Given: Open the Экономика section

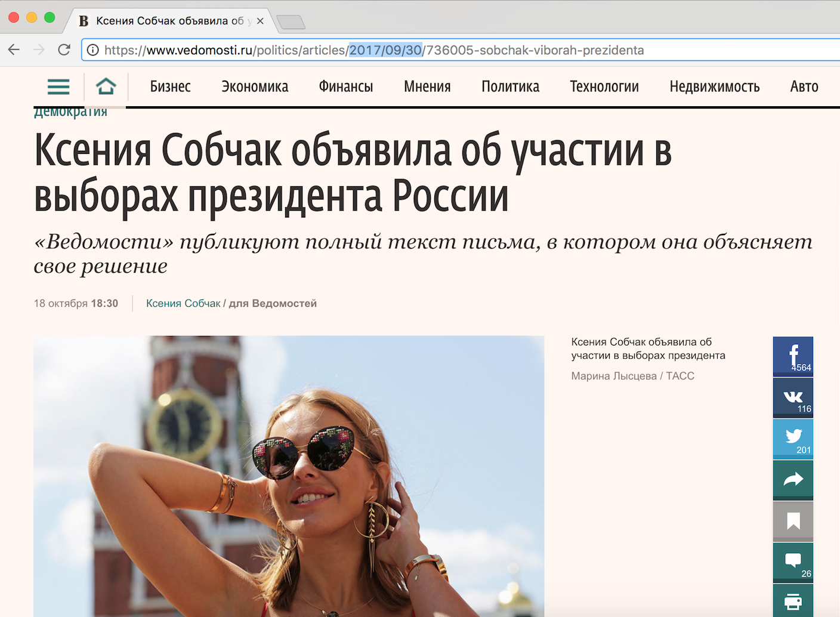Looking at the screenshot, I should pyautogui.click(x=255, y=87).
